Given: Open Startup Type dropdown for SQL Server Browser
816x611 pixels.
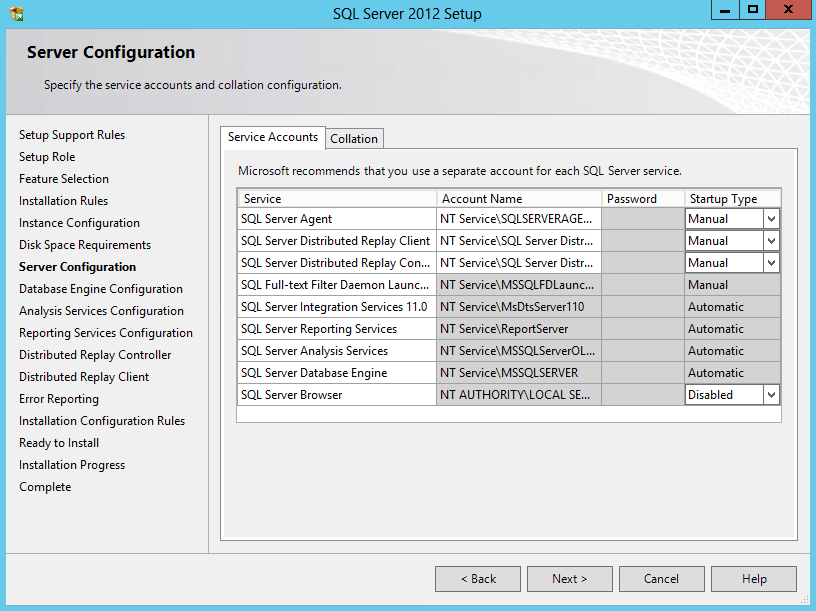Looking at the screenshot, I should click(771, 395).
